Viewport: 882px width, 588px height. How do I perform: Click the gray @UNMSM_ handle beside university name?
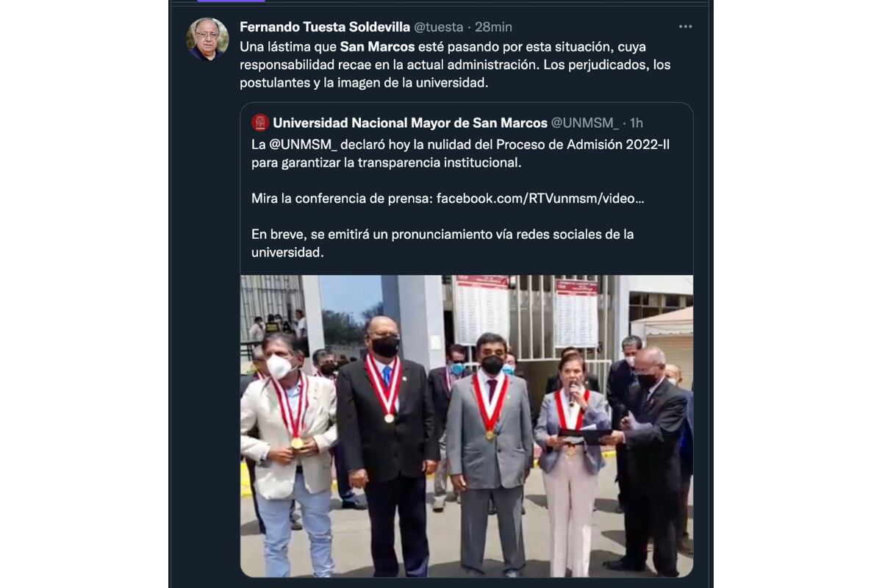(585, 123)
